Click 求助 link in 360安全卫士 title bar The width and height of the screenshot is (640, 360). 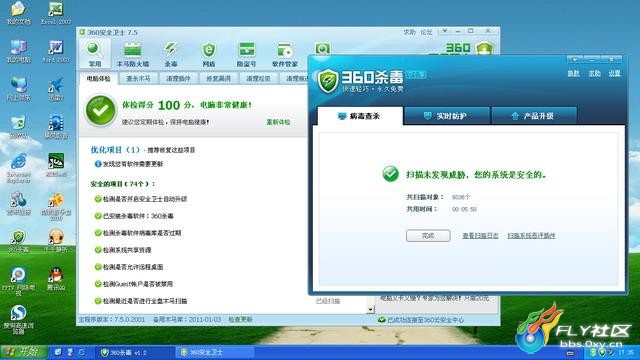(409, 32)
